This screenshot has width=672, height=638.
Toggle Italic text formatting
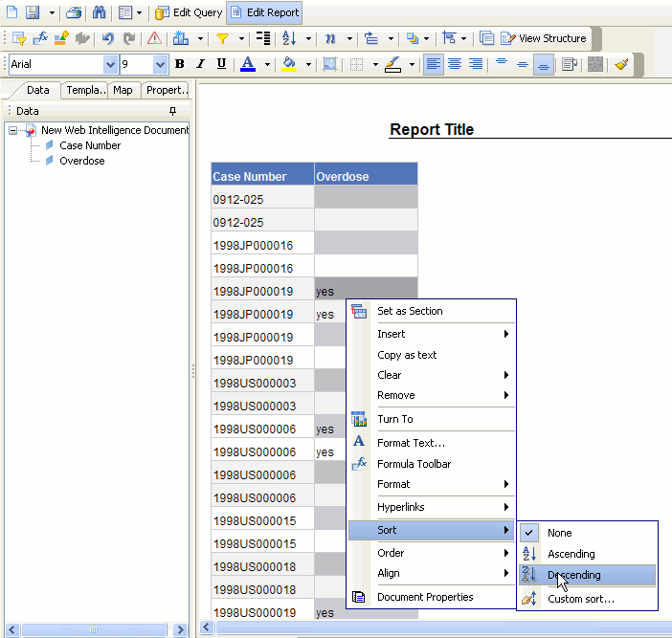(x=200, y=64)
